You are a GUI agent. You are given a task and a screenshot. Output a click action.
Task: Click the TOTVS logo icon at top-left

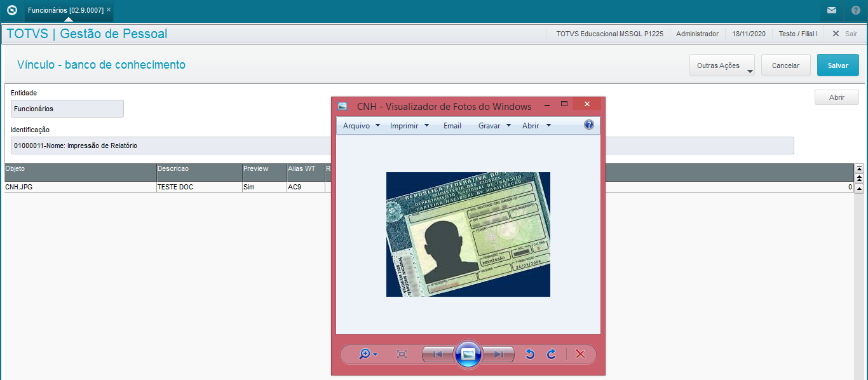tap(11, 10)
